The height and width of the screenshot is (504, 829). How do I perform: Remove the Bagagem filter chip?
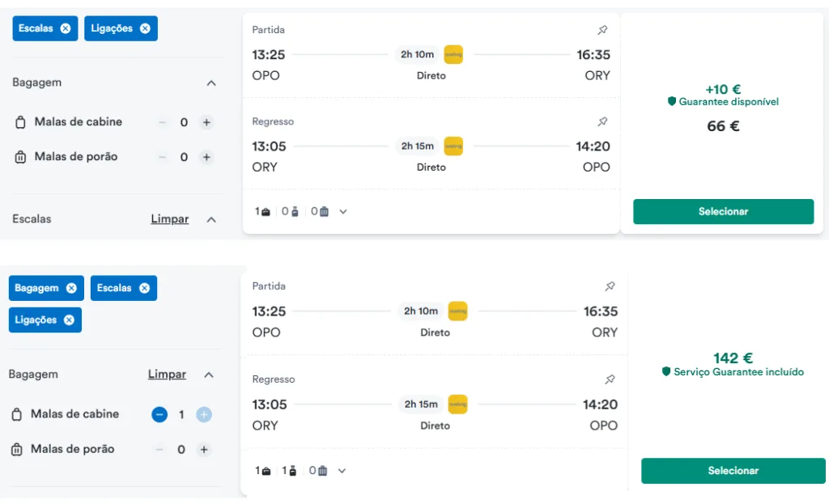pyautogui.click(x=71, y=288)
